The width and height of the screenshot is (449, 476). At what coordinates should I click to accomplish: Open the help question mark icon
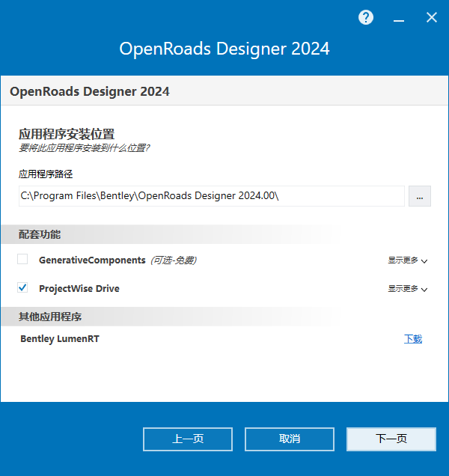pyautogui.click(x=366, y=17)
